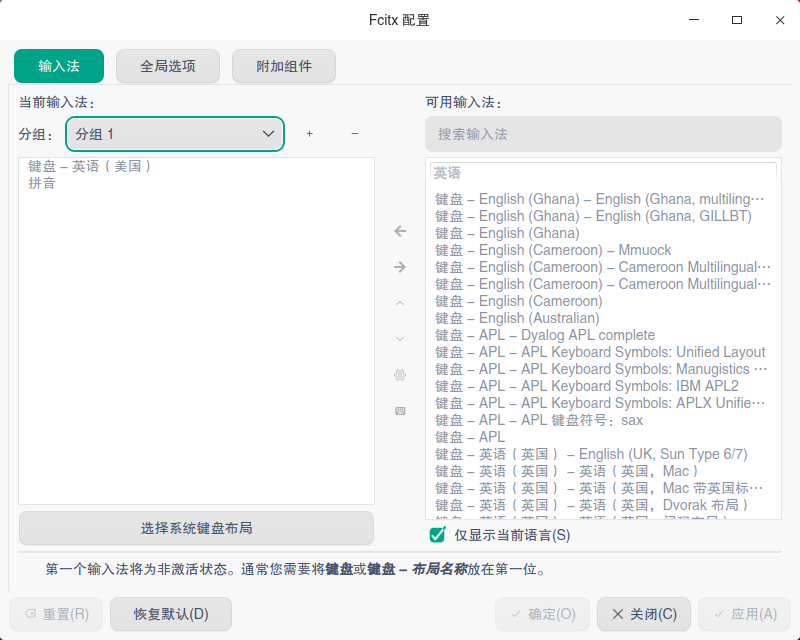Click the 恢复默认 button

tap(170, 614)
